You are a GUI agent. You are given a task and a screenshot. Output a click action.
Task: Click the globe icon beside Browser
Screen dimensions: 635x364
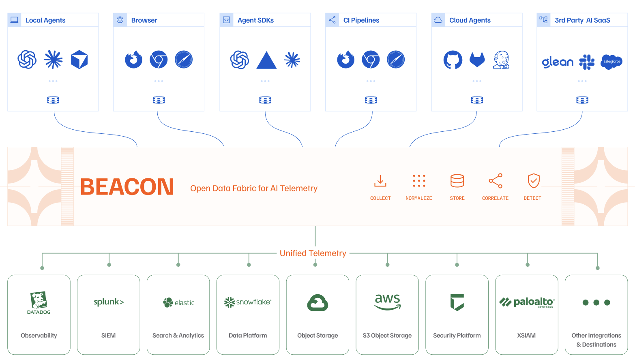tap(120, 20)
